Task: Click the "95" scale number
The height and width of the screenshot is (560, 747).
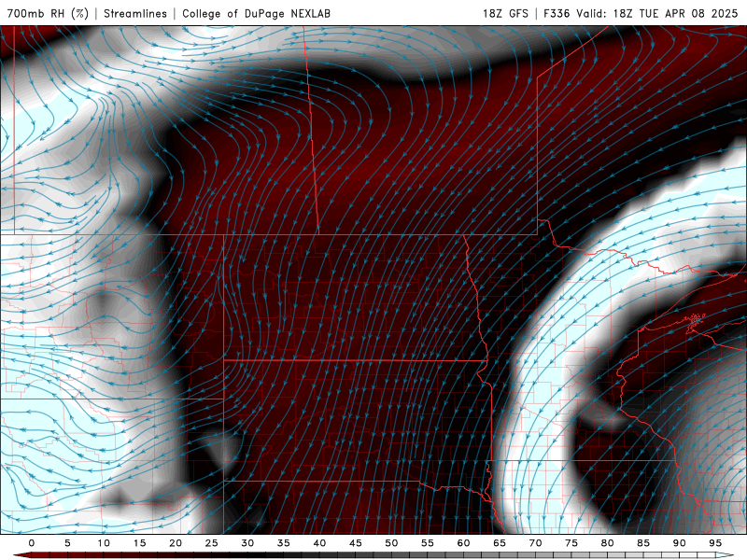Action: point(715,543)
